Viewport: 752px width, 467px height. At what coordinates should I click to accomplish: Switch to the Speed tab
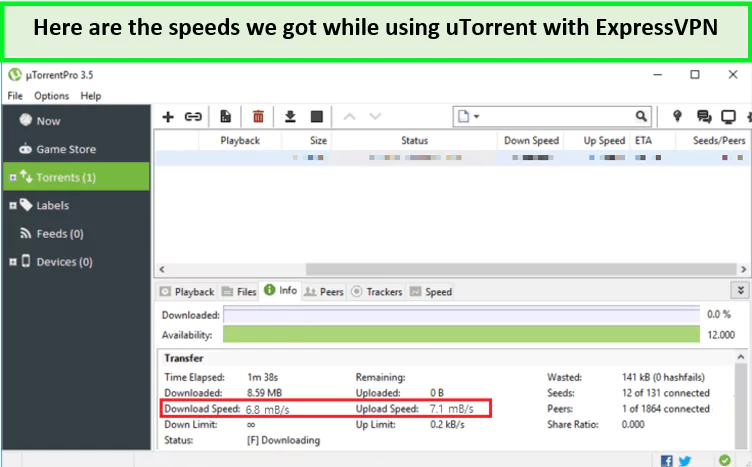431,292
